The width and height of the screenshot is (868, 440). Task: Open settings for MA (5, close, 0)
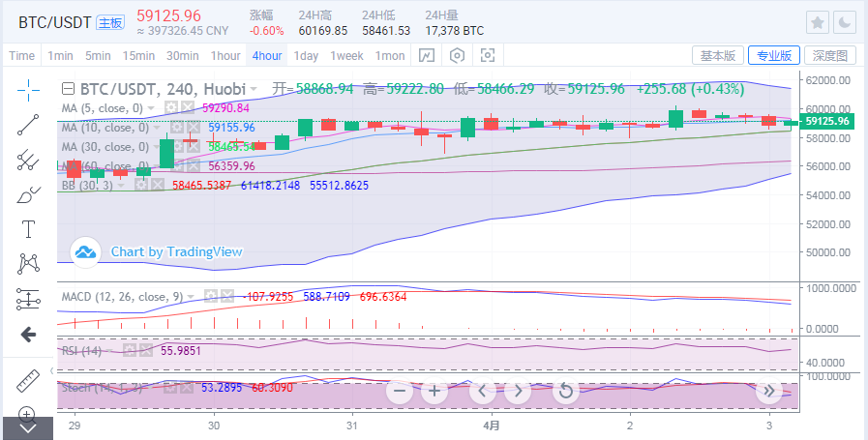click(x=171, y=108)
